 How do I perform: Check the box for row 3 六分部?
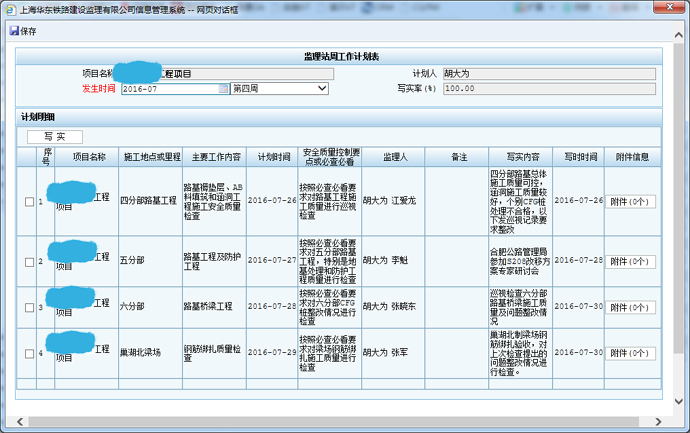click(x=29, y=307)
